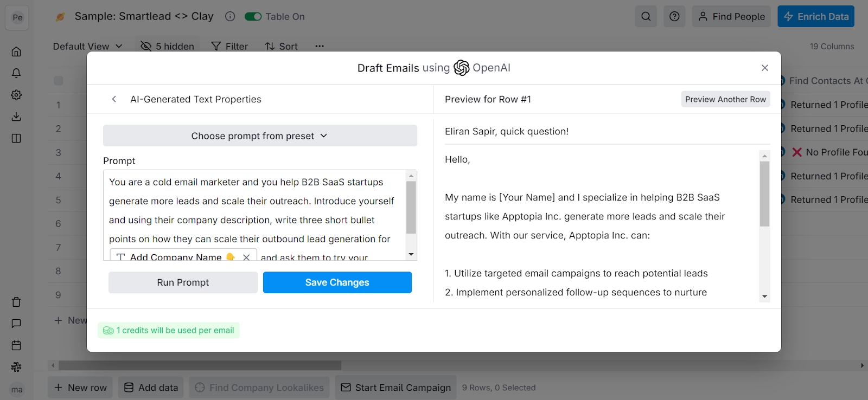This screenshot has width=868, height=400.
Task: Click the 19 Columns label
Action: (x=832, y=46)
